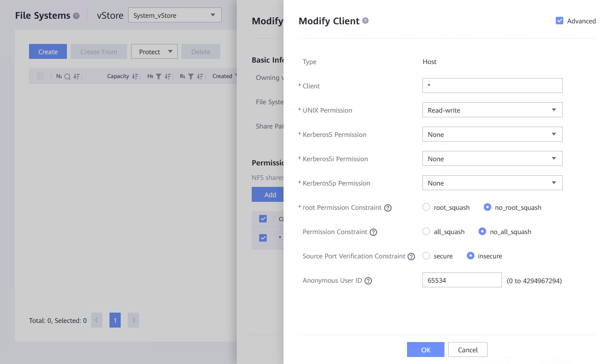Expand the Kerberos5i Permission dropdown
This screenshot has height=364, width=611.
(x=492, y=159)
